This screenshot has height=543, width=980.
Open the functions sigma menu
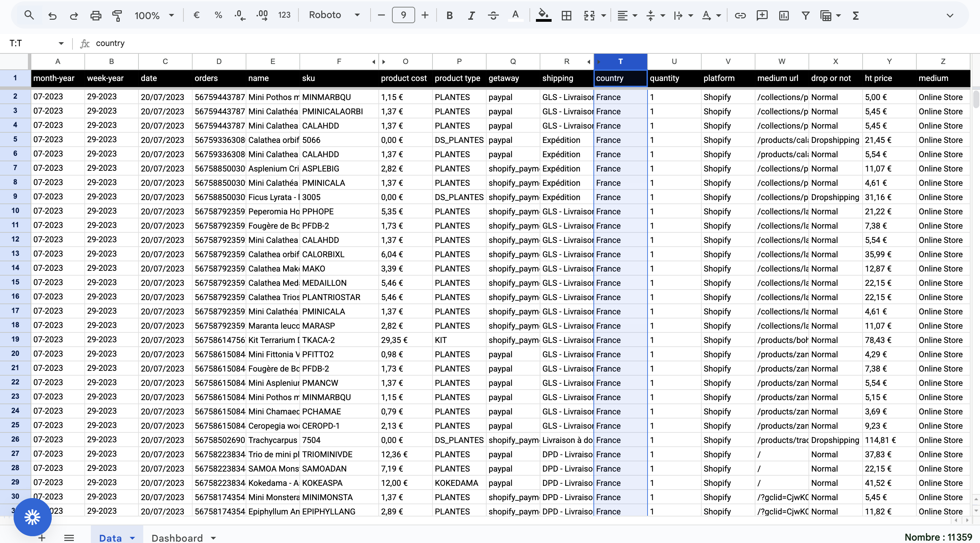[855, 16]
